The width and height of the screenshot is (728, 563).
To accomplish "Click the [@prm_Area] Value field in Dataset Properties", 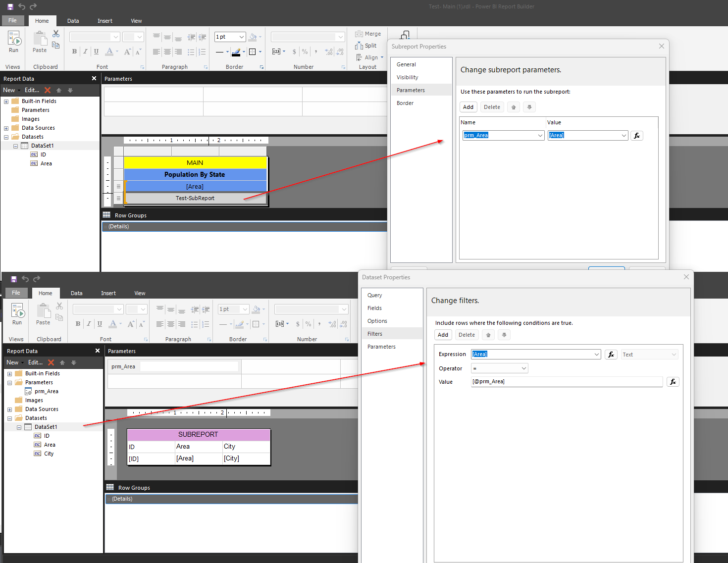I will [567, 382].
